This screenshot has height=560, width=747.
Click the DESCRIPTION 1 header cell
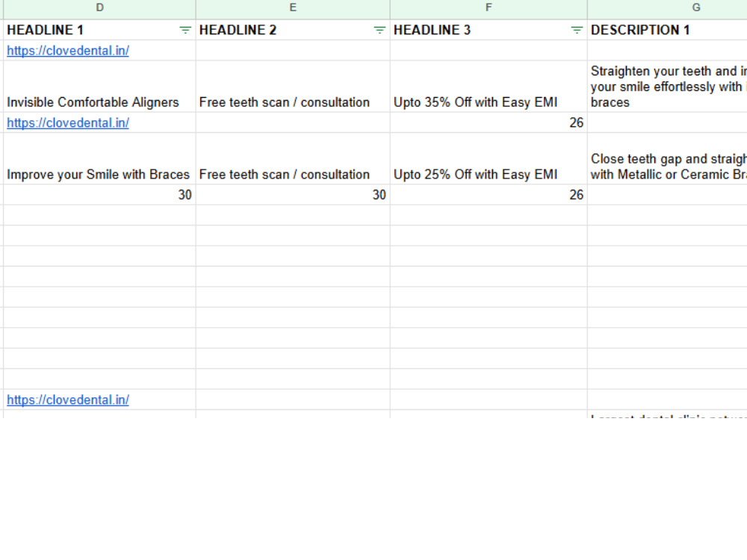pyautogui.click(x=667, y=30)
